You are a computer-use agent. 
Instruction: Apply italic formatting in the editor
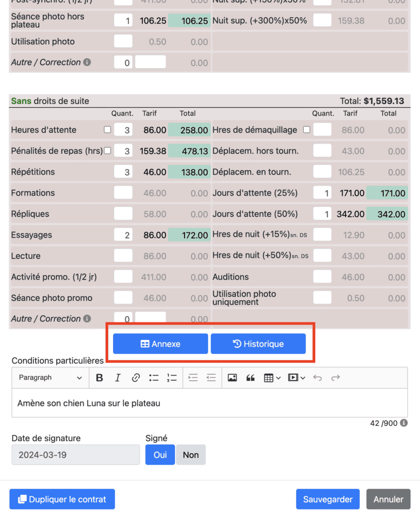pyautogui.click(x=118, y=378)
